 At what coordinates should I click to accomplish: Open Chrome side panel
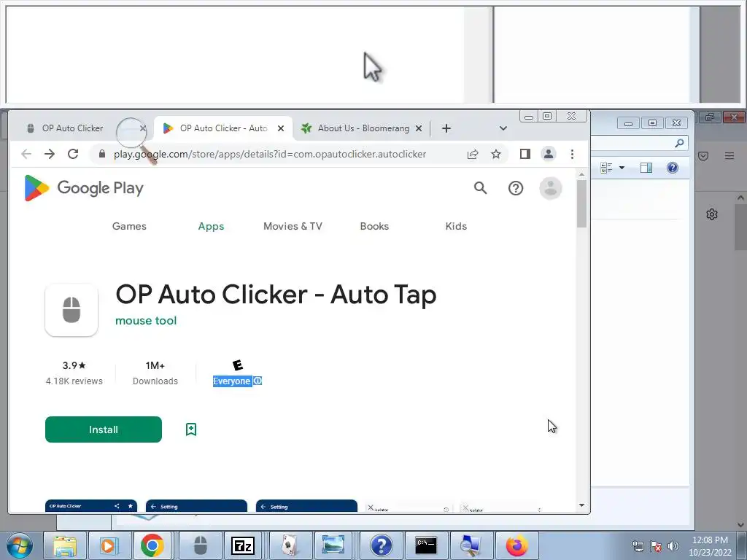525,154
